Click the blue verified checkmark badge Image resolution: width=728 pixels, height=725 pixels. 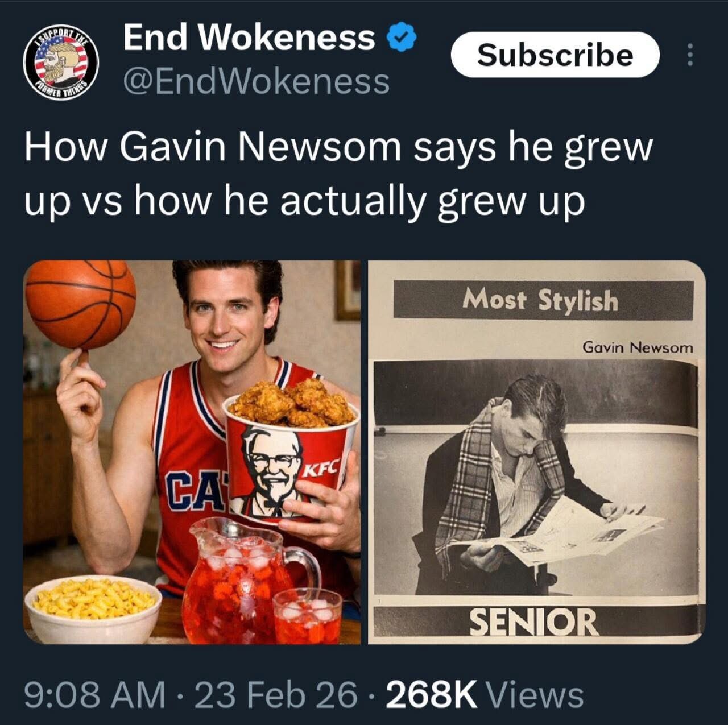pos(402,38)
